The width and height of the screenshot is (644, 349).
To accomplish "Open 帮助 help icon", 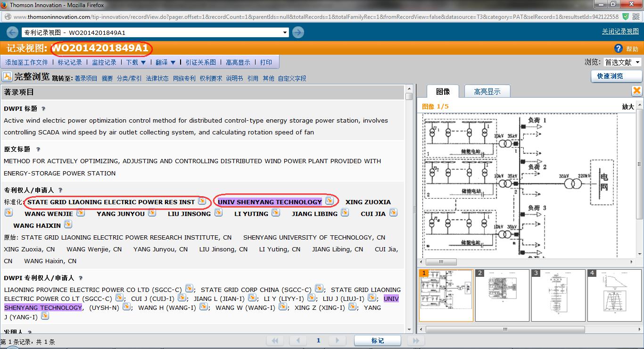I will (619, 49).
